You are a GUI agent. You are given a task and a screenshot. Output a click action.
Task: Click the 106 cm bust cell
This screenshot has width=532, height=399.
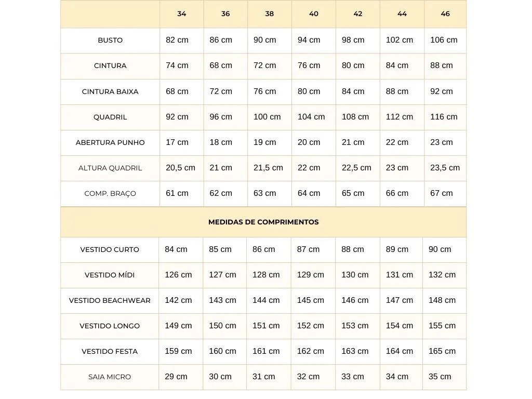click(x=444, y=40)
